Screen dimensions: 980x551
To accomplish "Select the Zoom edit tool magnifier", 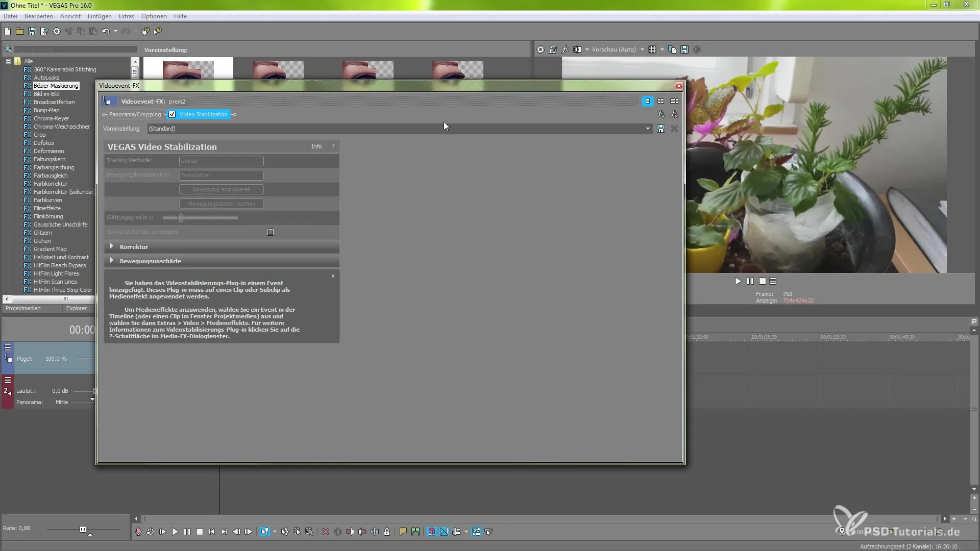I will [x=309, y=532].
